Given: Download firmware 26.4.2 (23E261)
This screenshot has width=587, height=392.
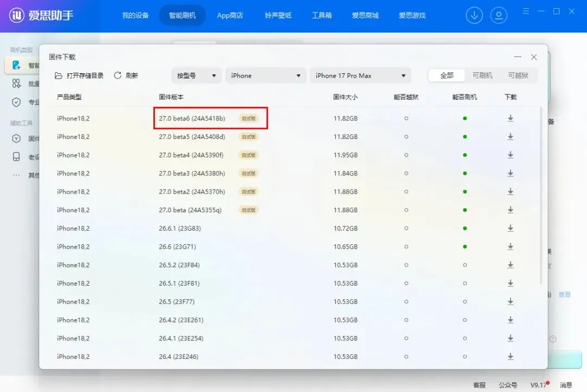Looking at the screenshot, I should click(x=510, y=320).
